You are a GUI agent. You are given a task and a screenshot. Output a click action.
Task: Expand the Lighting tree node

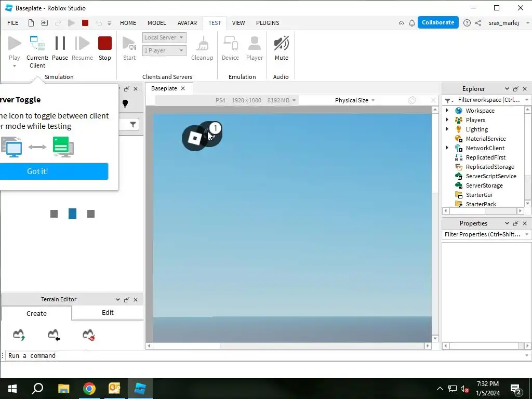point(447,129)
